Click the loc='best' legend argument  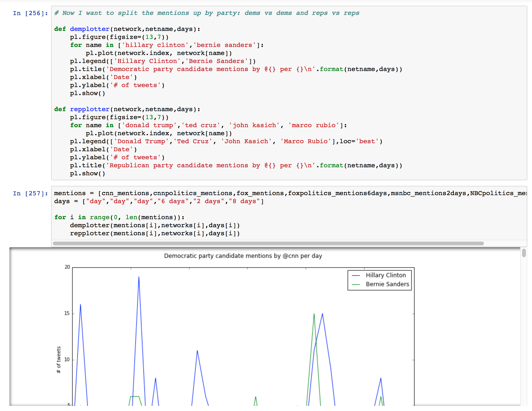pyautogui.click(x=359, y=141)
